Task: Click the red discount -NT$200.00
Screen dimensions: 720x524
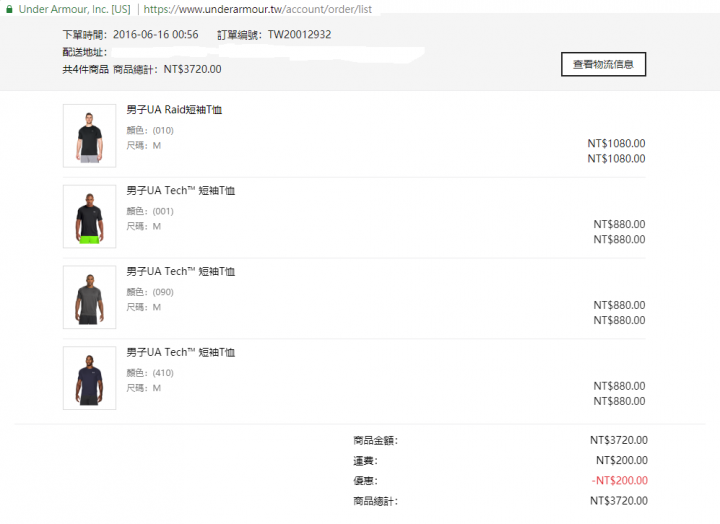Action: coord(620,481)
